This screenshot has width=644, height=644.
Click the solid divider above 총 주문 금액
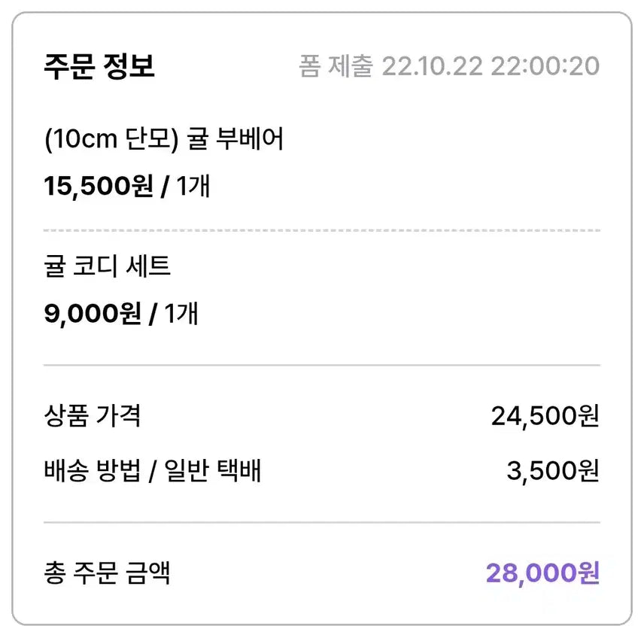pos(322,522)
